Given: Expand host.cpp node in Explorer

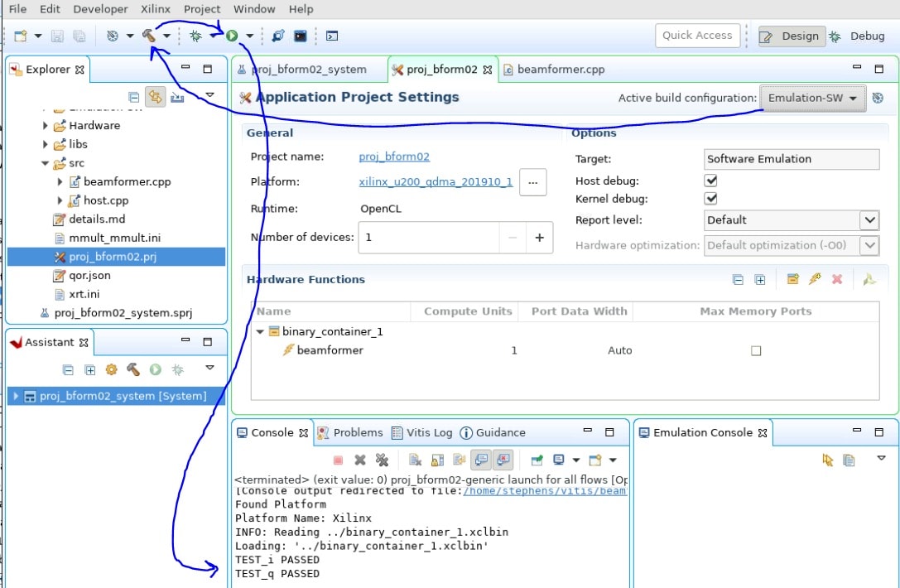Looking at the screenshot, I should coord(60,200).
